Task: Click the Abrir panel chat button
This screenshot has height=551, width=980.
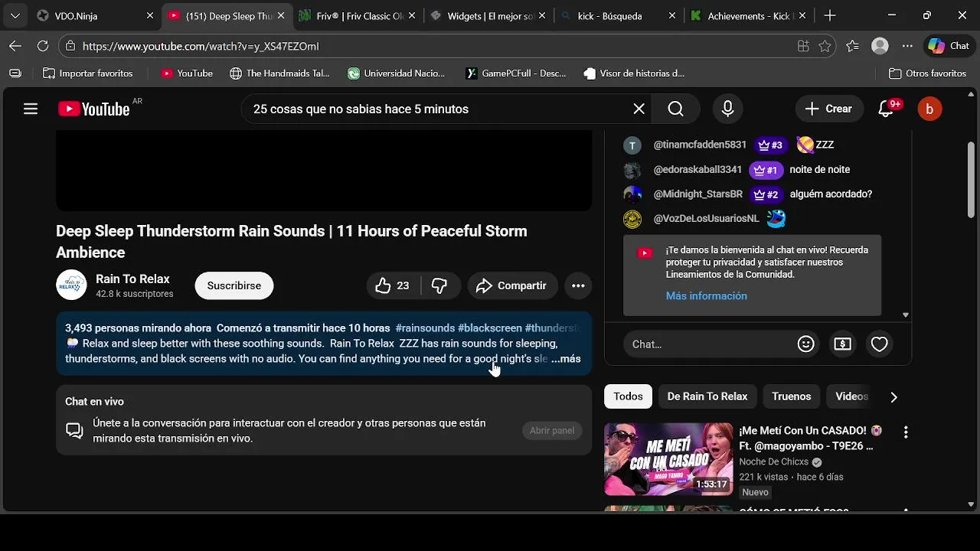Action: 552,430
